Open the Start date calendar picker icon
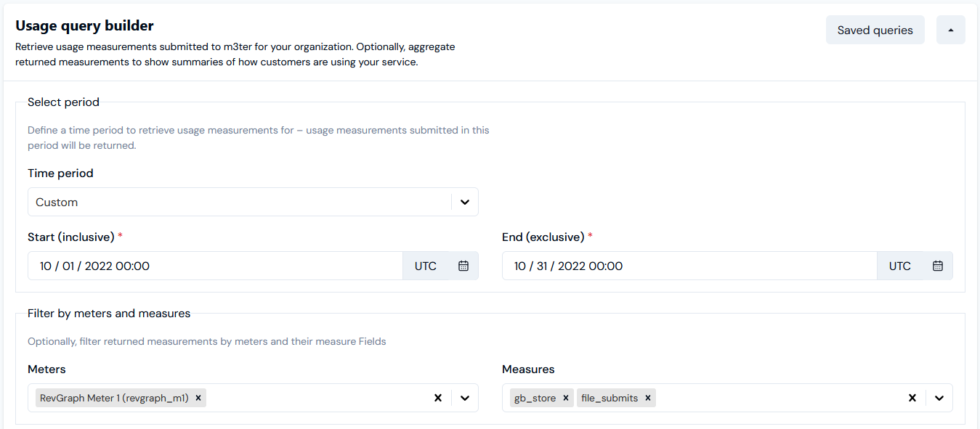Screen dimensions: 980x429 click(x=463, y=266)
